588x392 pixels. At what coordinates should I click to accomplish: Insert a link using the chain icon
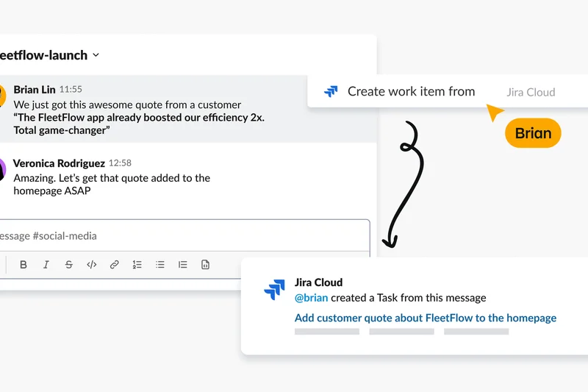click(x=115, y=265)
